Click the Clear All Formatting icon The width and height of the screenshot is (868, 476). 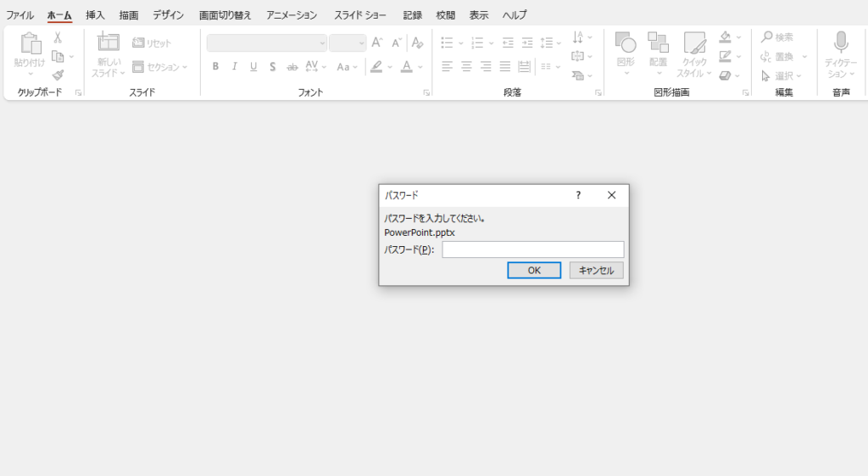point(417,42)
